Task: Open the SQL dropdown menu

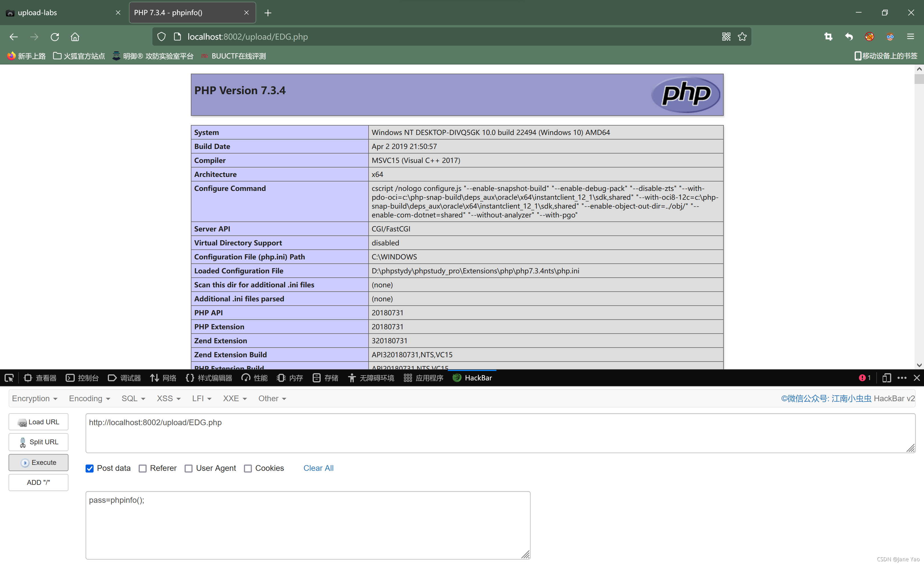Action: [133, 398]
